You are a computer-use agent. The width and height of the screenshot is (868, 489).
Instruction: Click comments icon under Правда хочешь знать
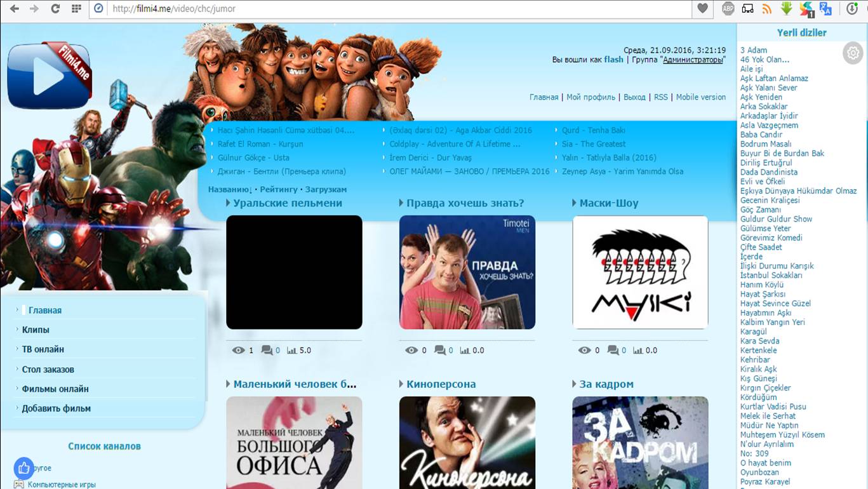(440, 350)
